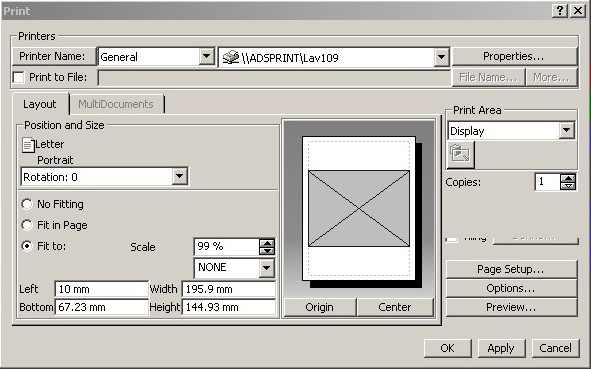Click the page preview thumbnail
The image size is (591, 369).
pos(359,208)
